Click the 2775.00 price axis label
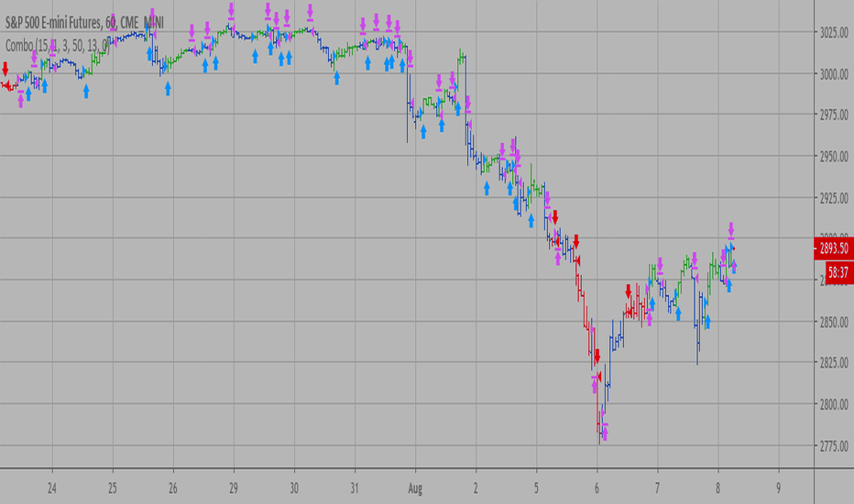This screenshot has height=504, width=854. [834, 446]
